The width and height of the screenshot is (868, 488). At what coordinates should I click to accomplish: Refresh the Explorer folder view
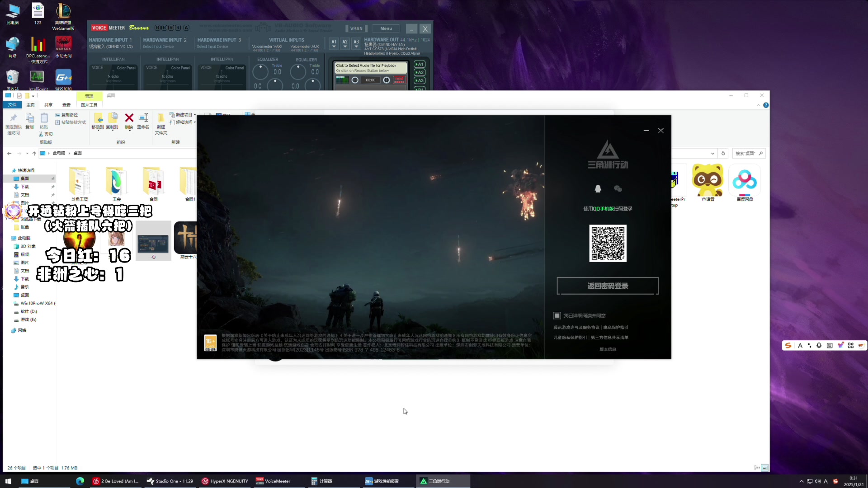pos(723,153)
